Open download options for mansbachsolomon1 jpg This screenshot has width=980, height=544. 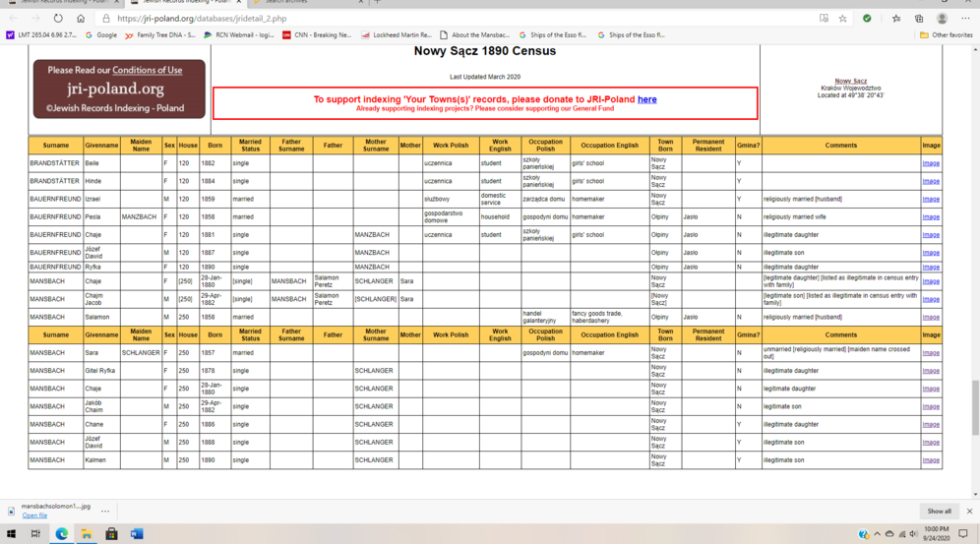point(105,511)
